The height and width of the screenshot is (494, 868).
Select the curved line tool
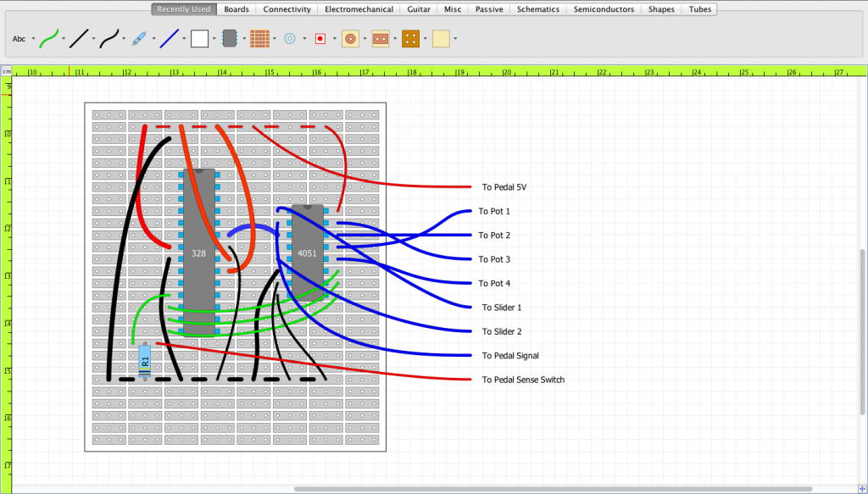coord(108,38)
